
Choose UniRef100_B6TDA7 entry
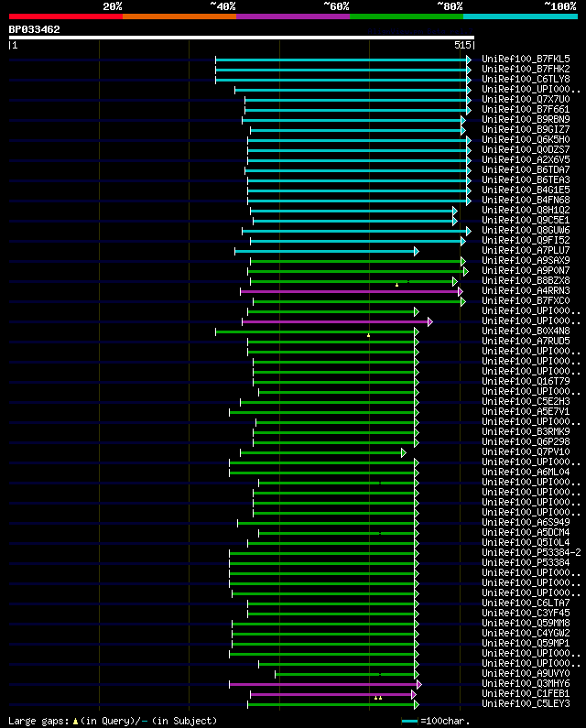point(526,170)
